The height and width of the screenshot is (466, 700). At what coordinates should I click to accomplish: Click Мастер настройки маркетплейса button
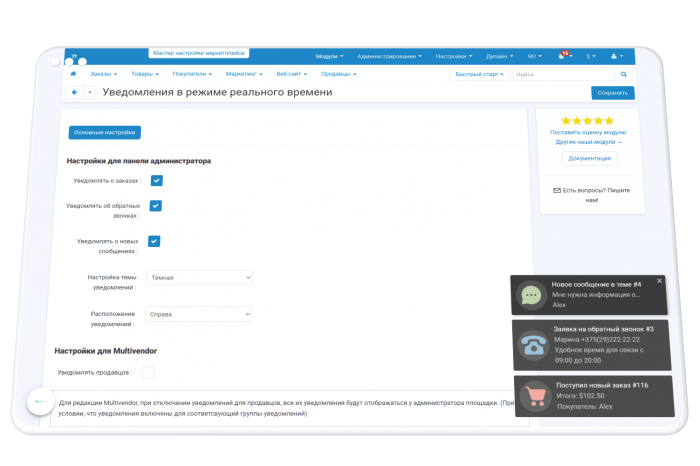tap(199, 53)
